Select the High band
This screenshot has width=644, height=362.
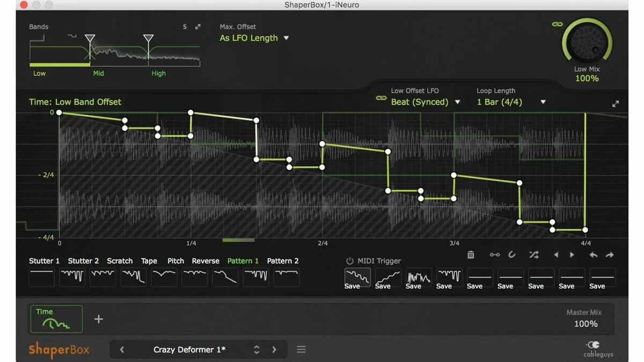coord(159,73)
